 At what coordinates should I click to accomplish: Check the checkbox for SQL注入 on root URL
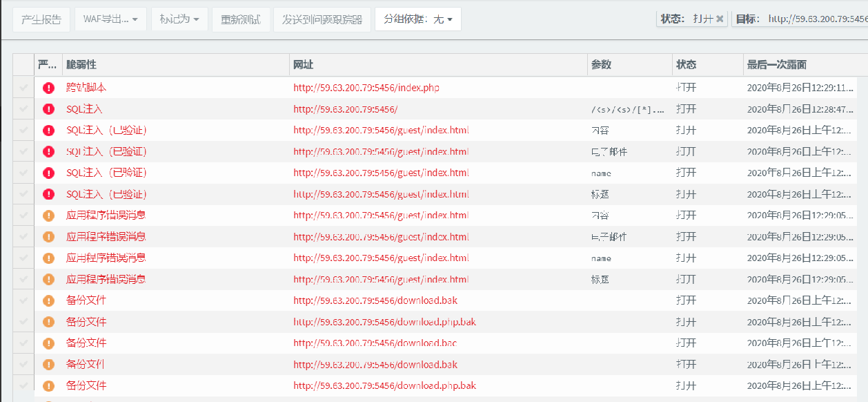[x=23, y=109]
